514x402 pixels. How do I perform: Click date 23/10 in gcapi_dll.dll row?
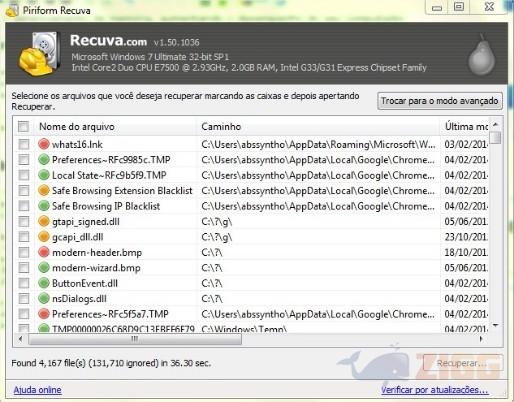coord(466,237)
